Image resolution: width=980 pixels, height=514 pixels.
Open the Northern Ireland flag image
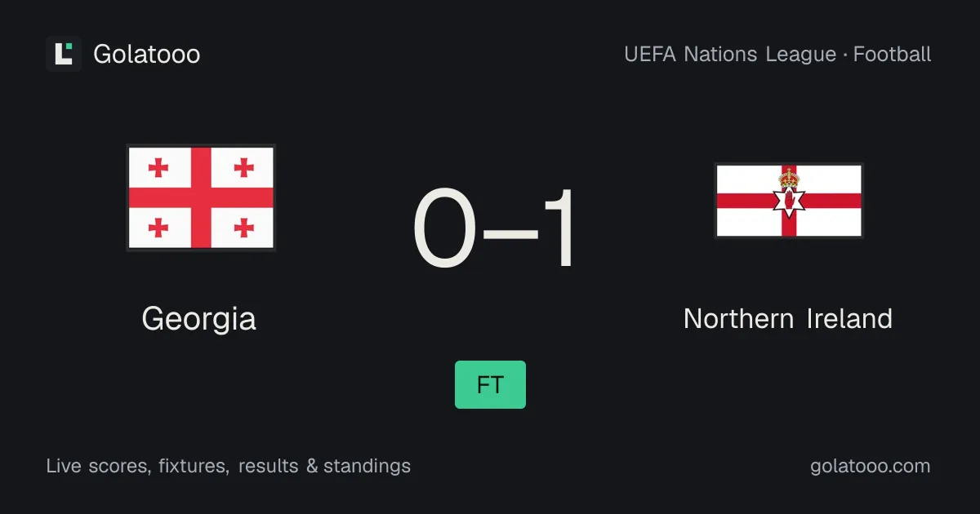tap(789, 201)
